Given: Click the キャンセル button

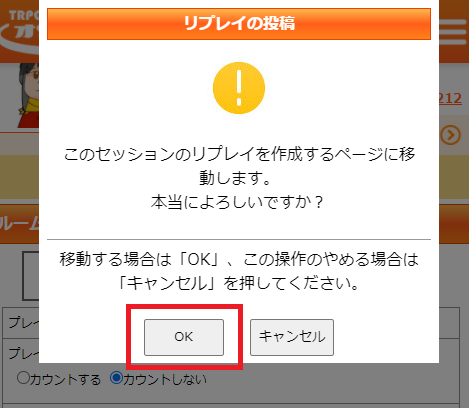Looking at the screenshot, I should pyautogui.click(x=292, y=337).
